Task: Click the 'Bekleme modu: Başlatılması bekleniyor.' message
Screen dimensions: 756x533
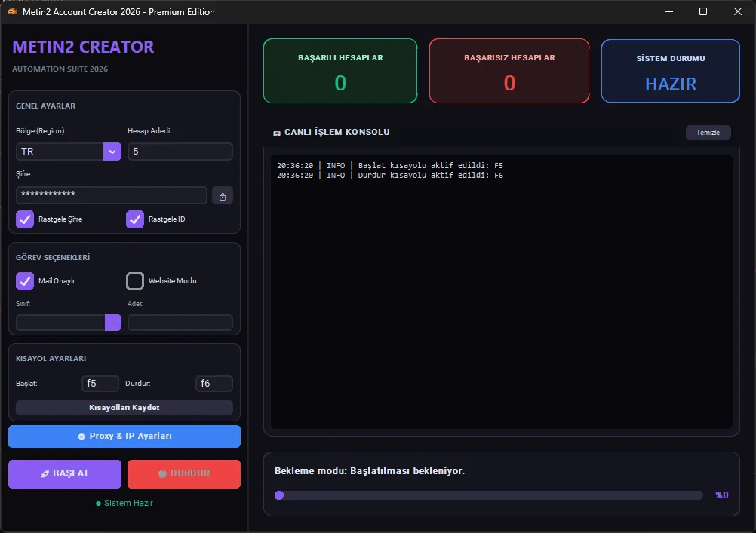Action: [370, 471]
